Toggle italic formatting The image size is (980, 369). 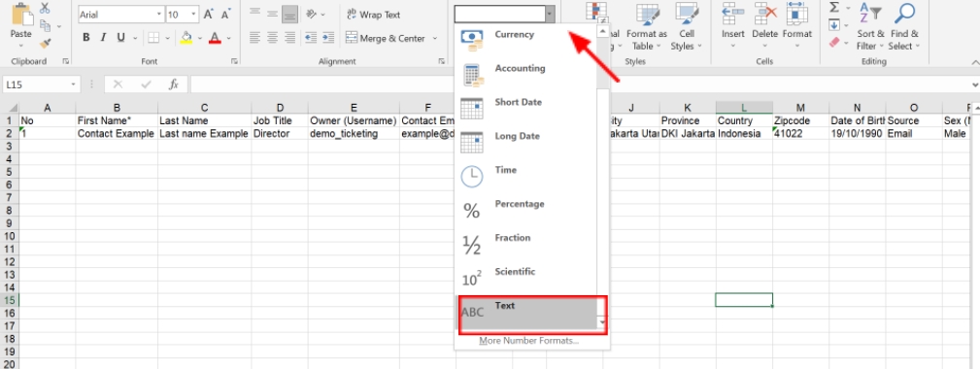point(103,38)
